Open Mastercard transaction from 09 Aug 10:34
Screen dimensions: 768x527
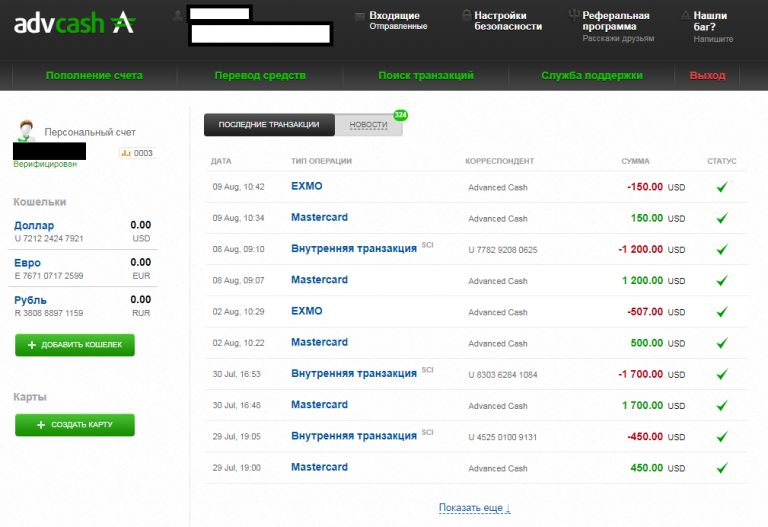pos(319,217)
